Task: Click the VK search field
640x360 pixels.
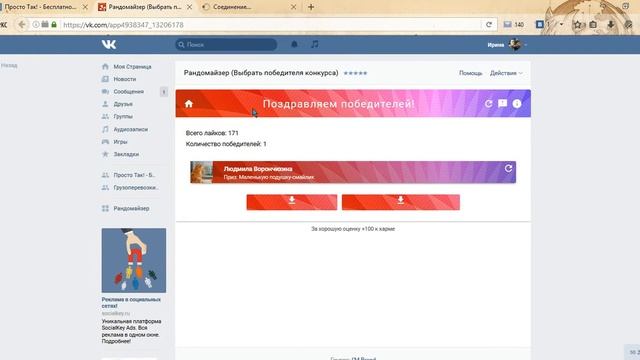Action: [x=226, y=44]
